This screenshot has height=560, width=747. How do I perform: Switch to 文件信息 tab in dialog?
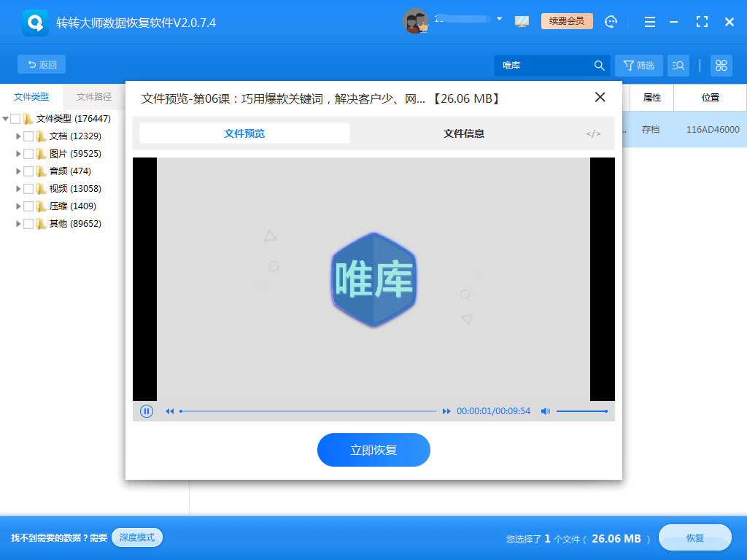tap(463, 133)
